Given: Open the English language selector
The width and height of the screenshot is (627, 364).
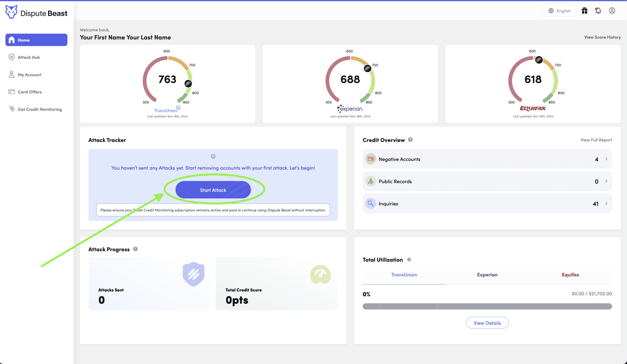Looking at the screenshot, I should (559, 10).
